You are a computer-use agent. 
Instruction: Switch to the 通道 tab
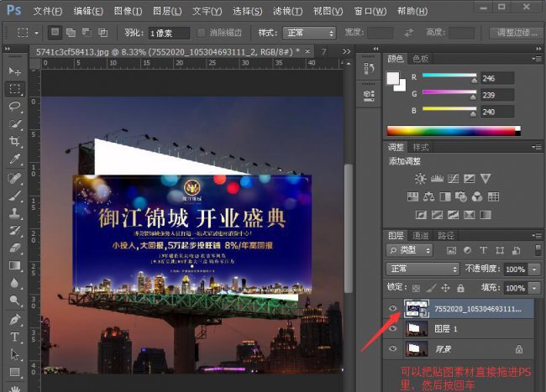tap(420, 236)
